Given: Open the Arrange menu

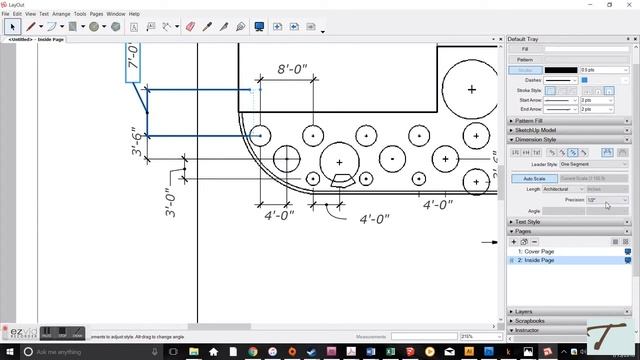Looking at the screenshot, I should click(x=61, y=14).
